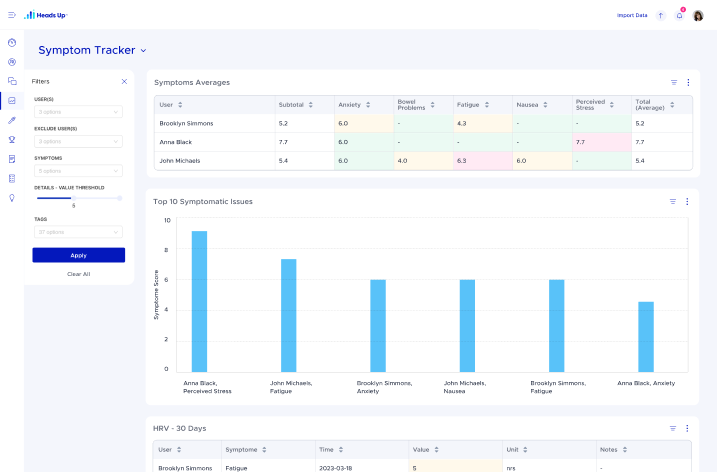Open three-dot menu on Symptoms Averages card

pyautogui.click(x=688, y=82)
